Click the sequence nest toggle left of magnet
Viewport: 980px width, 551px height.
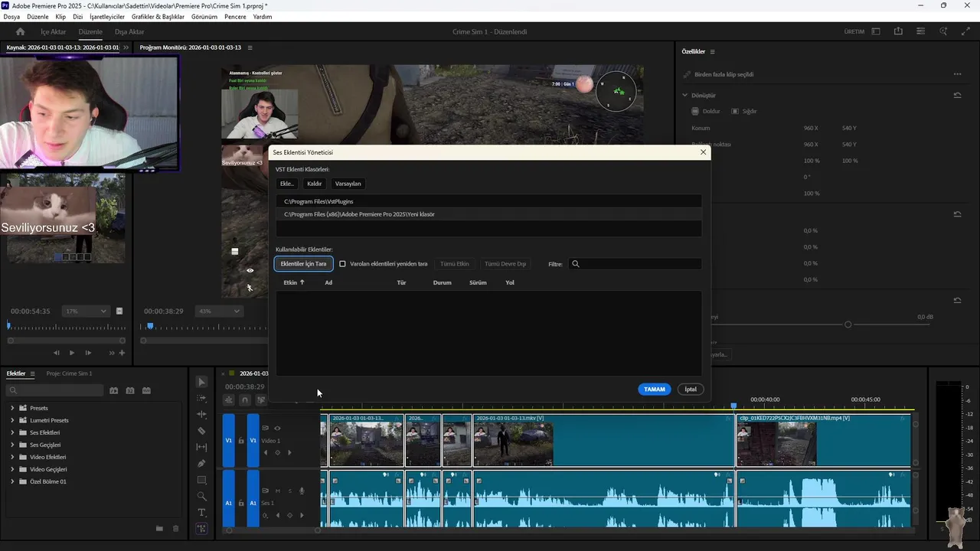click(228, 399)
